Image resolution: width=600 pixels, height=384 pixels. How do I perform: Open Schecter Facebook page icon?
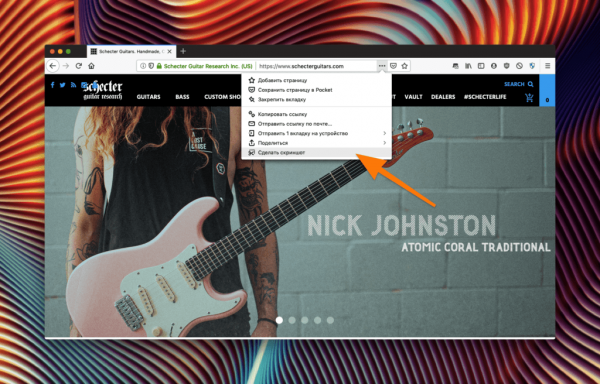pyautogui.click(x=52, y=85)
